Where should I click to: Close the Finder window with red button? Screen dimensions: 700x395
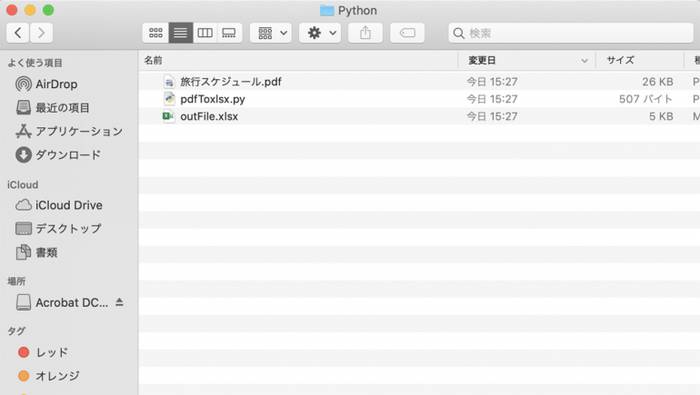[12, 10]
